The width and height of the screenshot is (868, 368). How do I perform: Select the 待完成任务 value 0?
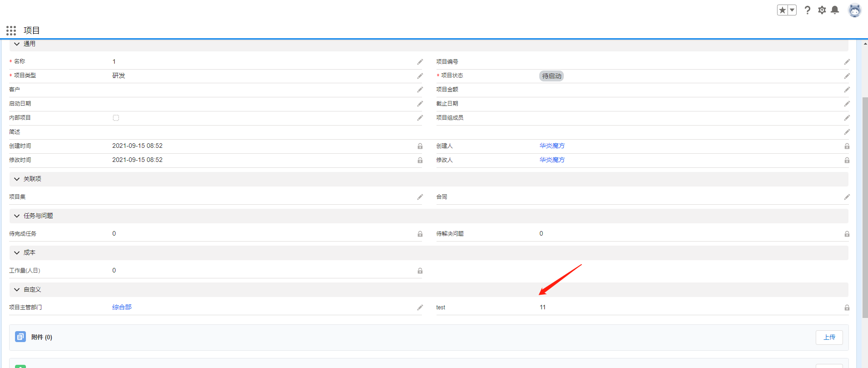(x=114, y=234)
